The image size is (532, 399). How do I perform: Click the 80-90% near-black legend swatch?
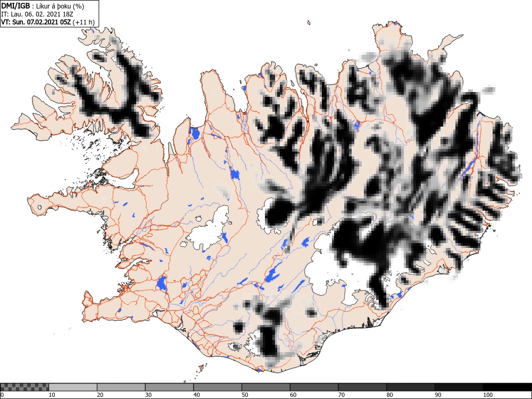click(411, 387)
